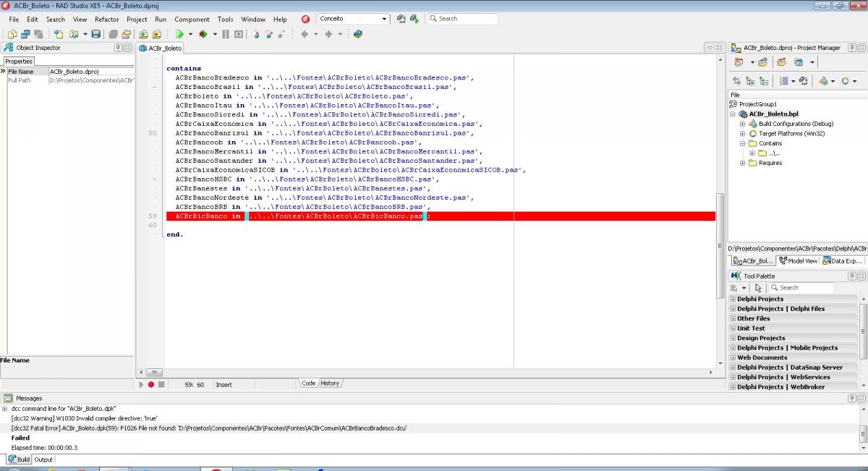868x471 pixels.
Task: Click the F1026 fatal error message
Action: pos(209,428)
